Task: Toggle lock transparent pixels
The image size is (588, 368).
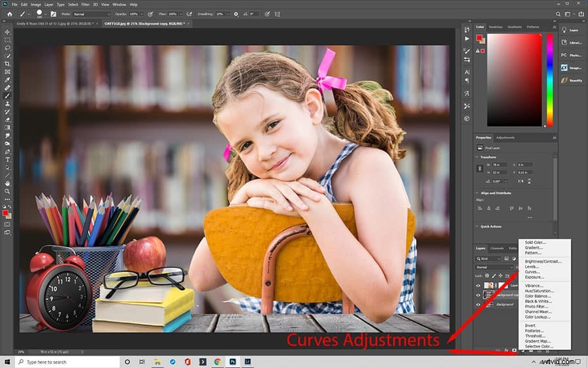Action: [487, 276]
